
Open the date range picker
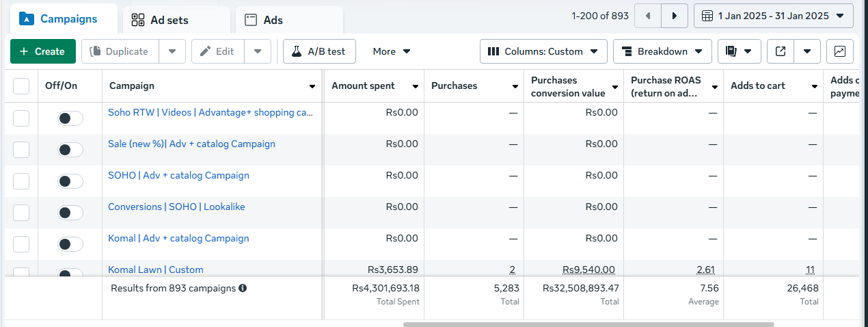tap(774, 16)
